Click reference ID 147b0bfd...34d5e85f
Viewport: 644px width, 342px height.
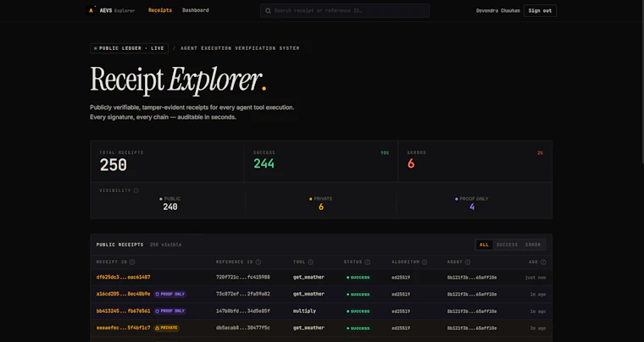(242, 311)
